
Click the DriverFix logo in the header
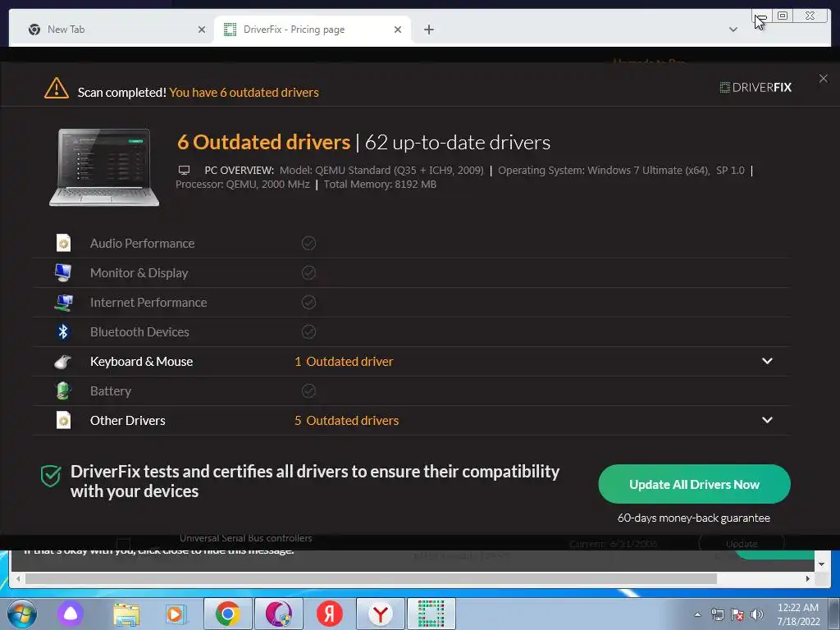[x=756, y=87]
